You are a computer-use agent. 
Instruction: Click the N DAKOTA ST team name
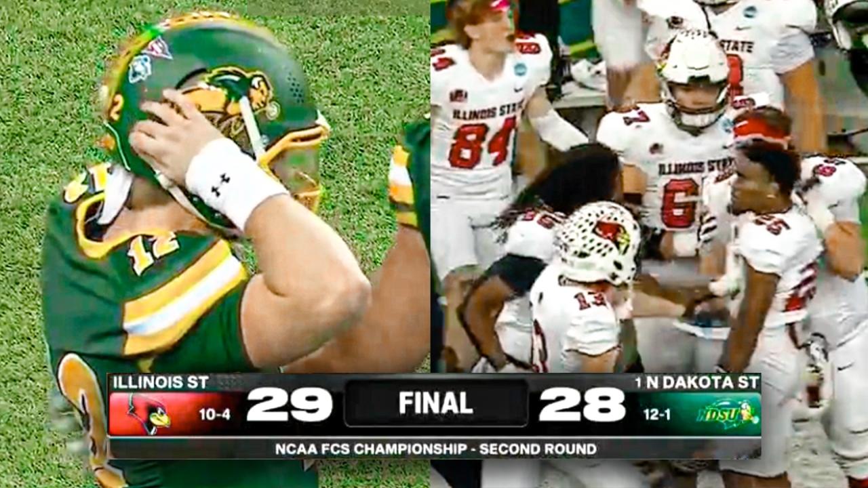703,382
